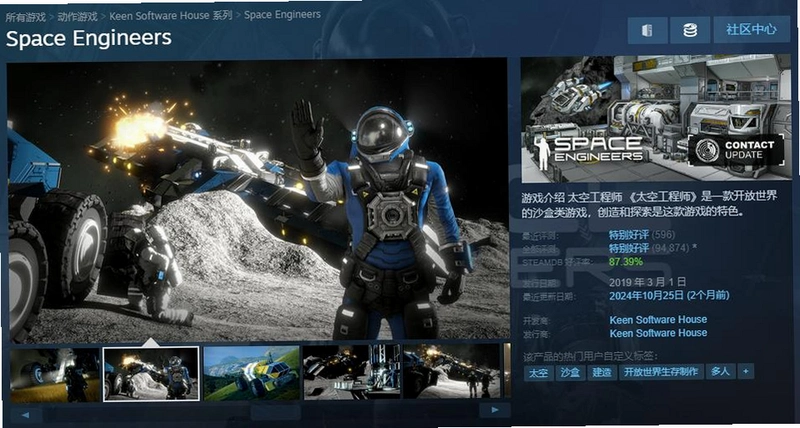Select the 沙盒 tag

click(x=569, y=372)
